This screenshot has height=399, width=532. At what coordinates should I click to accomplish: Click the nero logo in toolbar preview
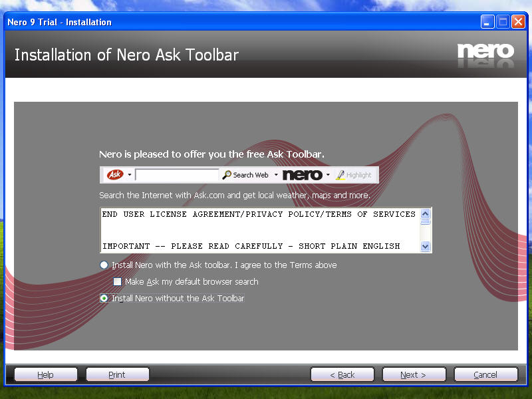click(x=303, y=175)
